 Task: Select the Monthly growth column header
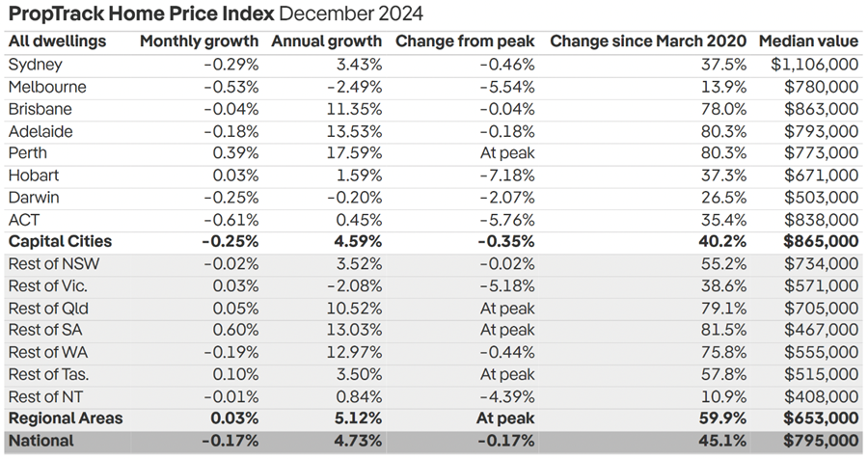point(199,42)
